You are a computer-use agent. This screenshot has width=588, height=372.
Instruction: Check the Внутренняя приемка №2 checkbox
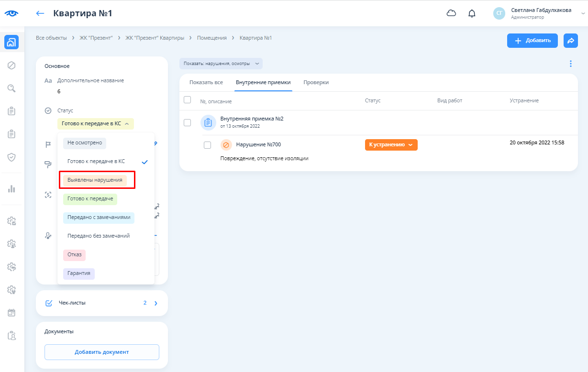[188, 122]
